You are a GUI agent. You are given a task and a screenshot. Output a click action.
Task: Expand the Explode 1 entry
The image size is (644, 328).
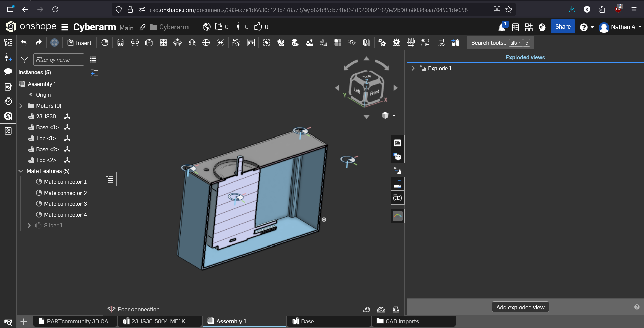pos(413,68)
